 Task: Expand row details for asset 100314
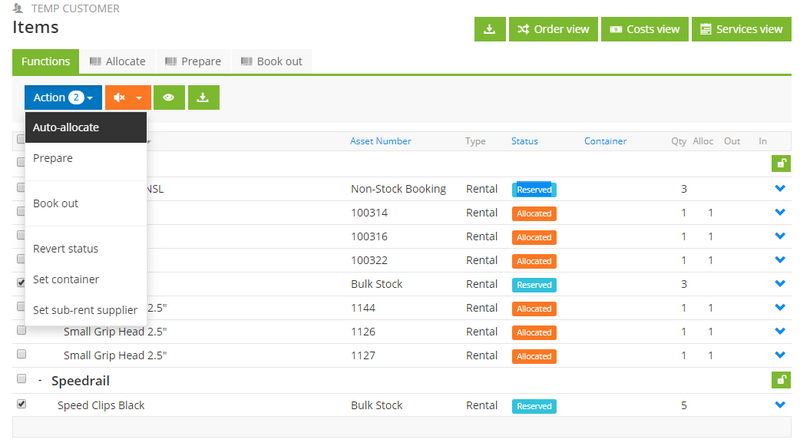tap(780, 213)
